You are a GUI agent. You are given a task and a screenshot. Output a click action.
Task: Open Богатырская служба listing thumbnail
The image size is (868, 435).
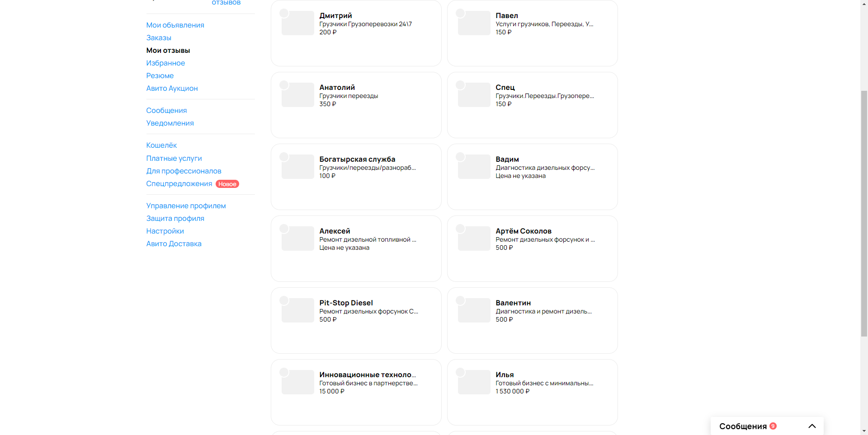298,167
